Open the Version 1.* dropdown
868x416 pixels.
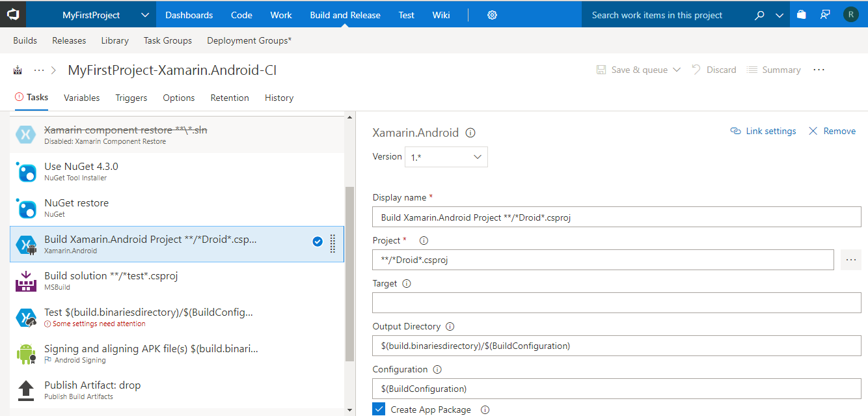(x=446, y=157)
